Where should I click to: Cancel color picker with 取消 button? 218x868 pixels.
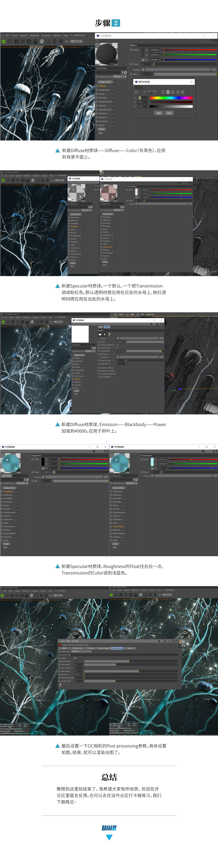click(169, 113)
